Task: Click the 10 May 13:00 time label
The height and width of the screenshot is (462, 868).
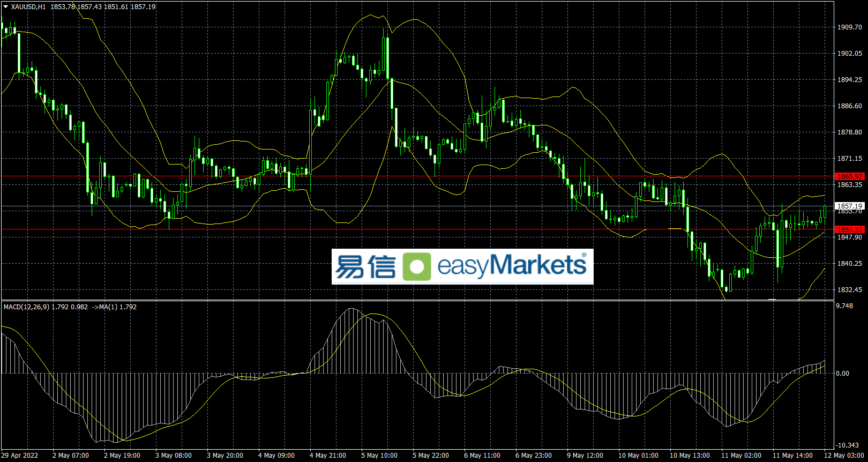Action: tap(690, 456)
